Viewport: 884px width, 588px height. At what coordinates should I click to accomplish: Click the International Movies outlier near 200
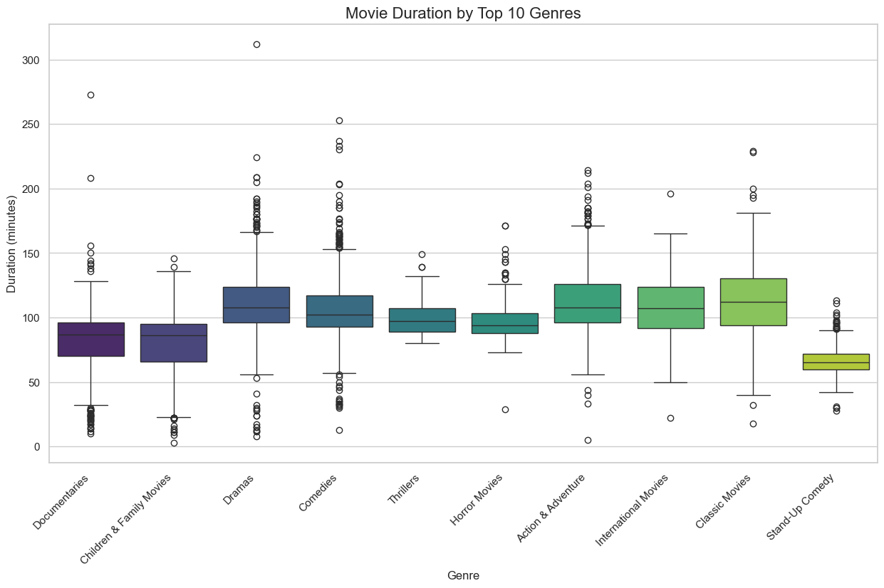pyautogui.click(x=670, y=194)
